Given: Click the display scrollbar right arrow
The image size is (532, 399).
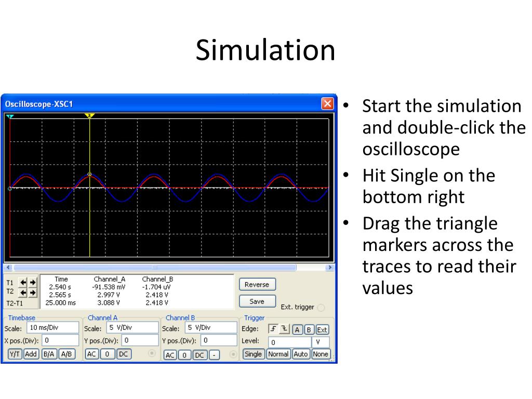Looking at the screenshot, I should (x=329, y=268).
